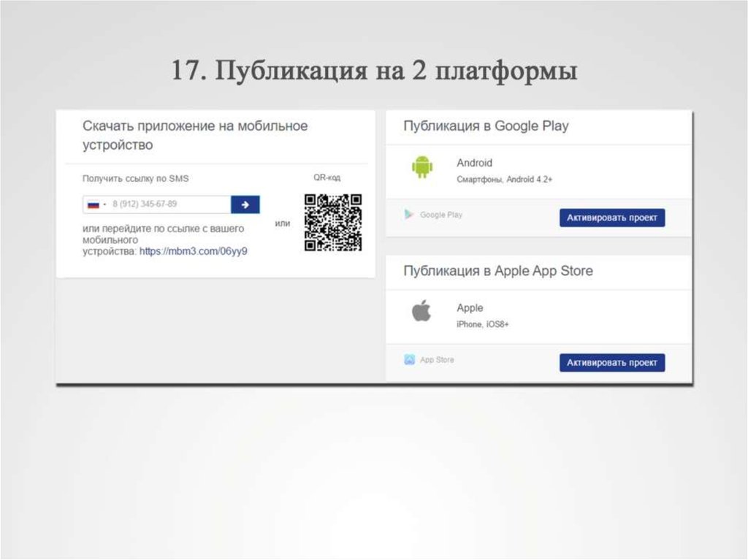The width and height of the screenshot is (748, 560).
Task: Open the link https://mbm3.com/06yy9
Action: [x=193, y=251]
